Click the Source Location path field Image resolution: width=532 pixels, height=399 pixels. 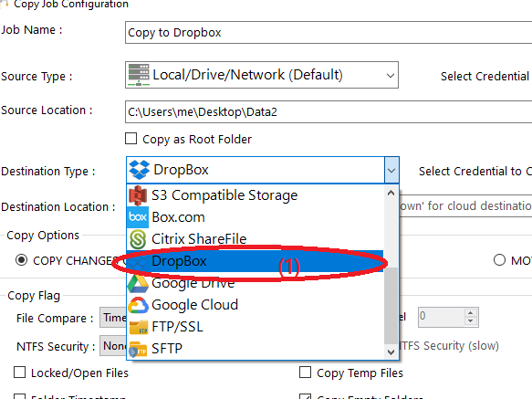329,111
